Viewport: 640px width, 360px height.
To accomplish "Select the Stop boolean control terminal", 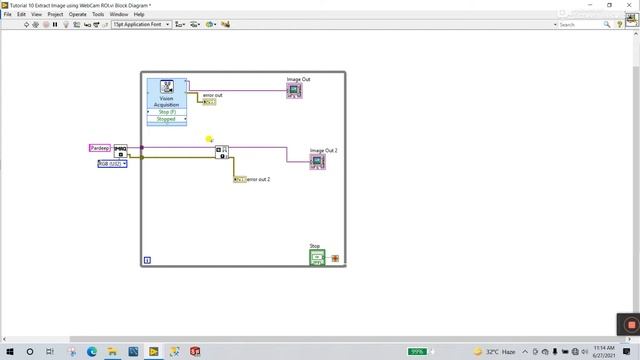I will tap(317, 258).
